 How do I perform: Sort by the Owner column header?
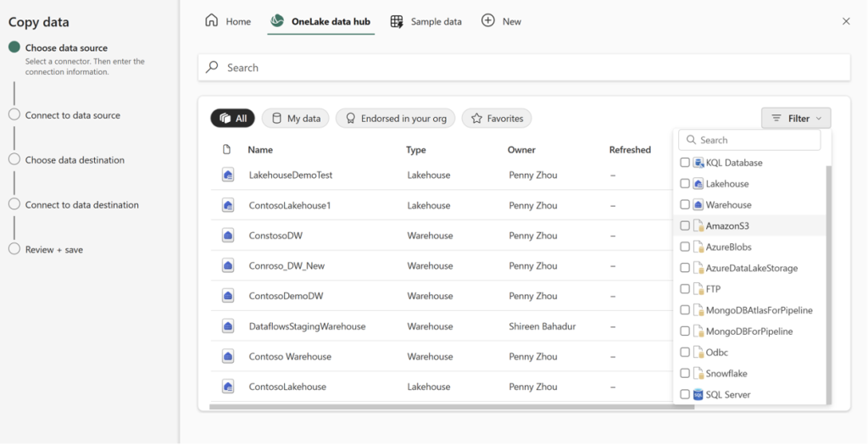521,149
